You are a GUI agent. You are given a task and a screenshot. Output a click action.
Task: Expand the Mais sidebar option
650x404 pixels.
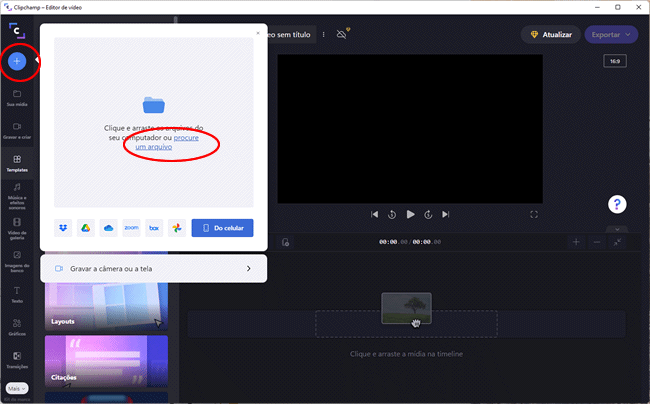click(17, 387)
